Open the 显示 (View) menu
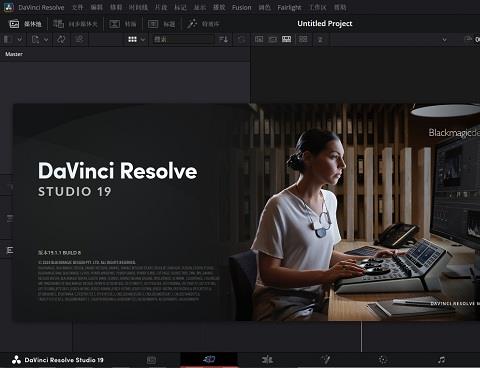The height and width of the screenshot is (368, 480). point(200,7)
